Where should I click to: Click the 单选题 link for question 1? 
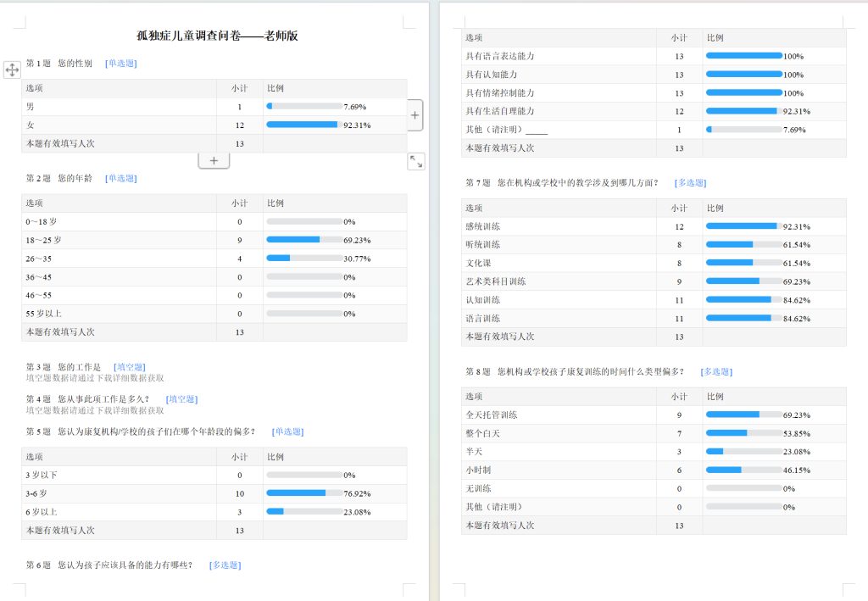point(120,64)
